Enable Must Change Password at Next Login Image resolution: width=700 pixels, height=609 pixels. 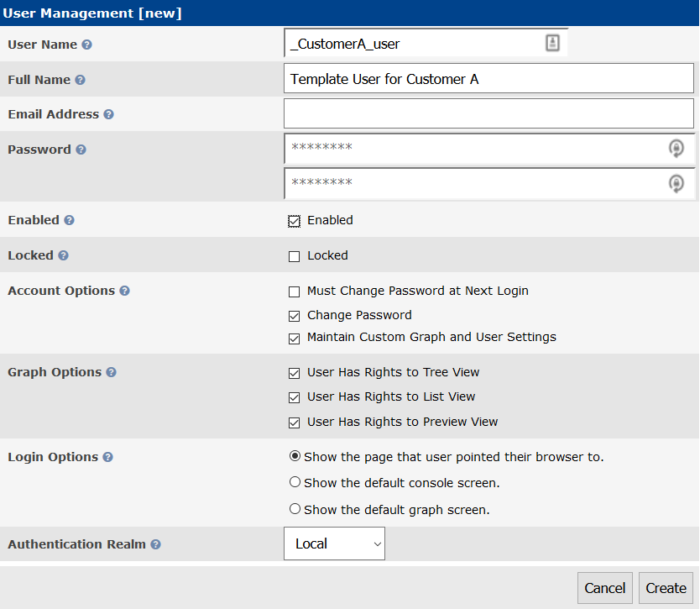[295, 291]
